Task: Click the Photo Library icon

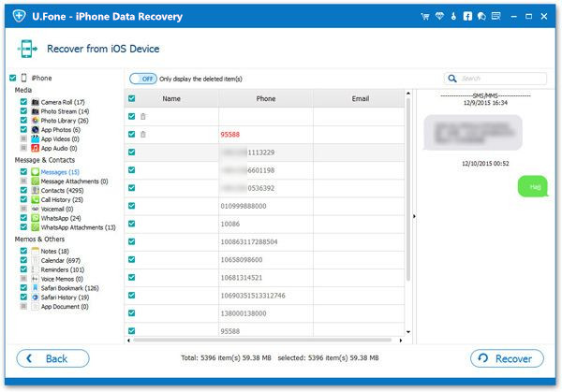Action: 36,121
